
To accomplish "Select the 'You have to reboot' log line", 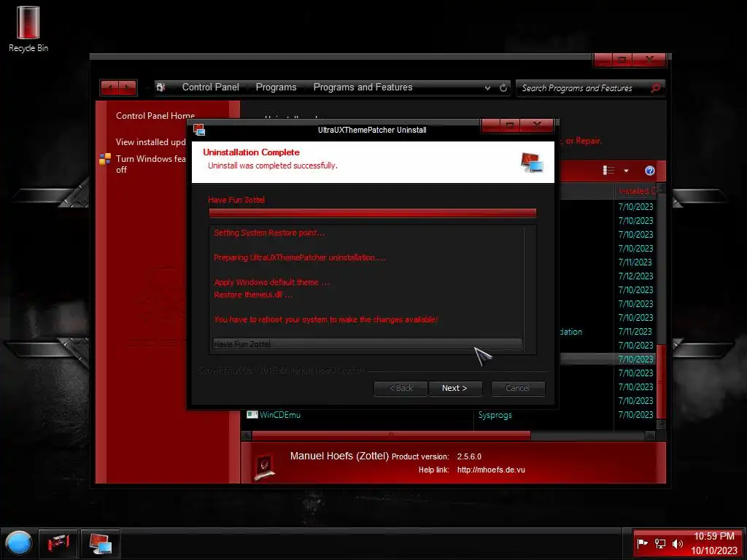I will tap(325, 319).
